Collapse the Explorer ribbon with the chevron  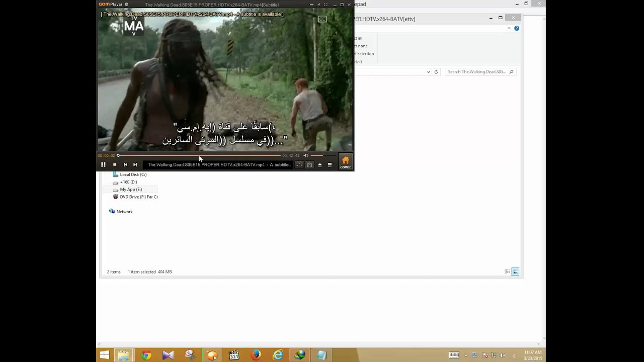pyautogui.click(x=509, y=28)
